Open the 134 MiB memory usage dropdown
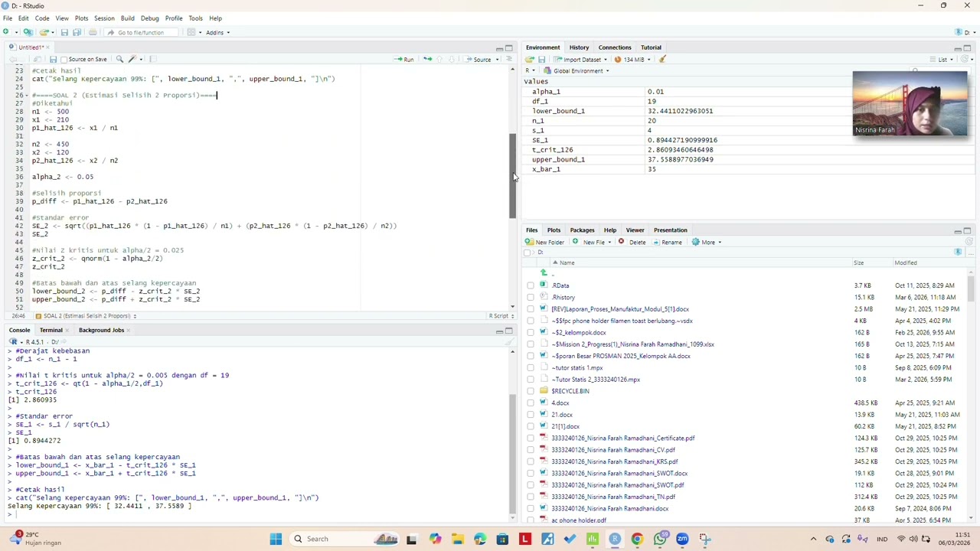The width and height of the screenshot is (980, 551). [632, 59]
